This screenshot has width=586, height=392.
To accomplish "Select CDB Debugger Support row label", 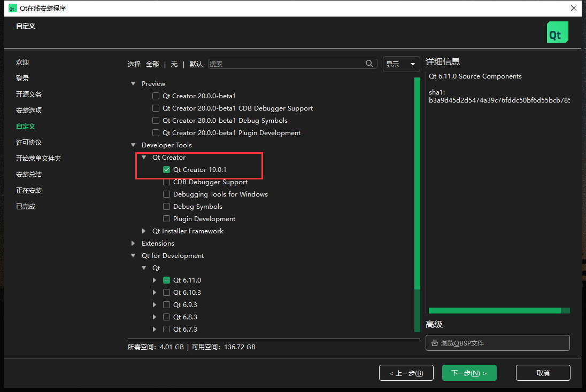I will tap(211, 182).
